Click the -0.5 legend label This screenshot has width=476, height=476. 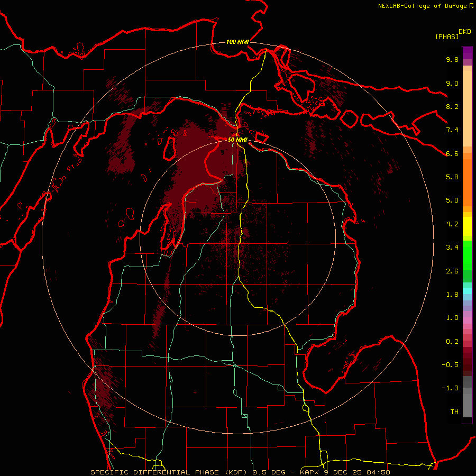click(450, 365)
